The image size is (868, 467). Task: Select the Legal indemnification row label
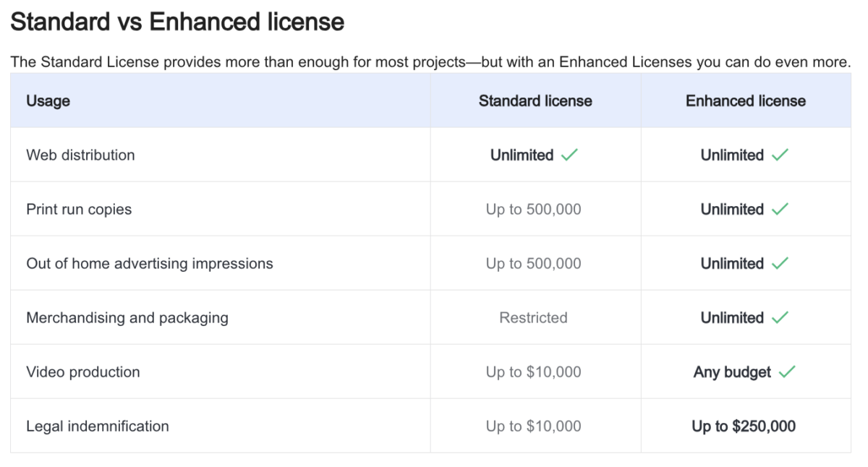(x=98, y=427)
